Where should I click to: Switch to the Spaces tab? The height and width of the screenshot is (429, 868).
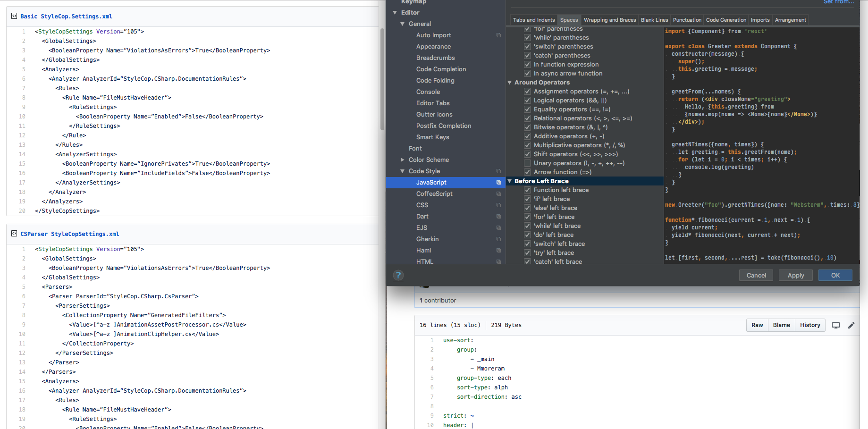[x=569, y=20]
